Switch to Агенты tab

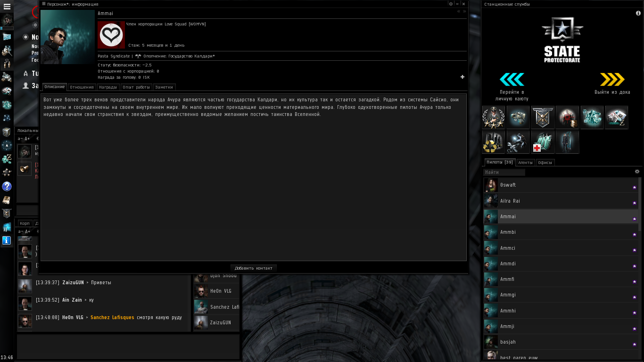525,163
